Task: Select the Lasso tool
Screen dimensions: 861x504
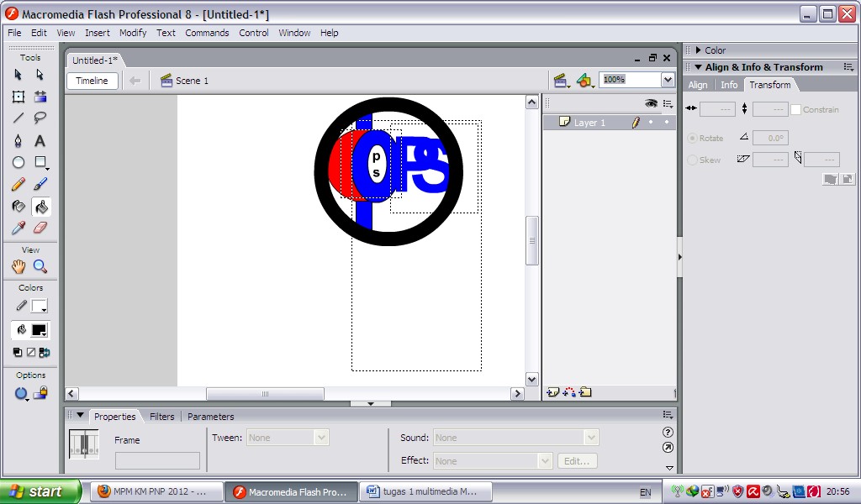Action: coord(40,118)
